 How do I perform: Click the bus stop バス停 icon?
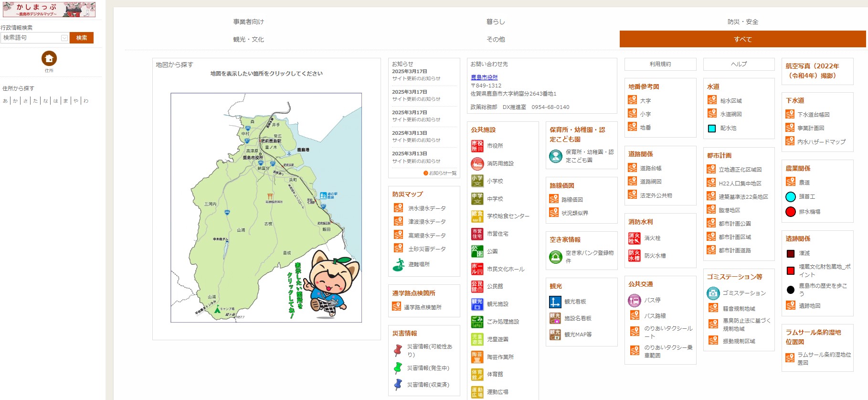(634, 300)
